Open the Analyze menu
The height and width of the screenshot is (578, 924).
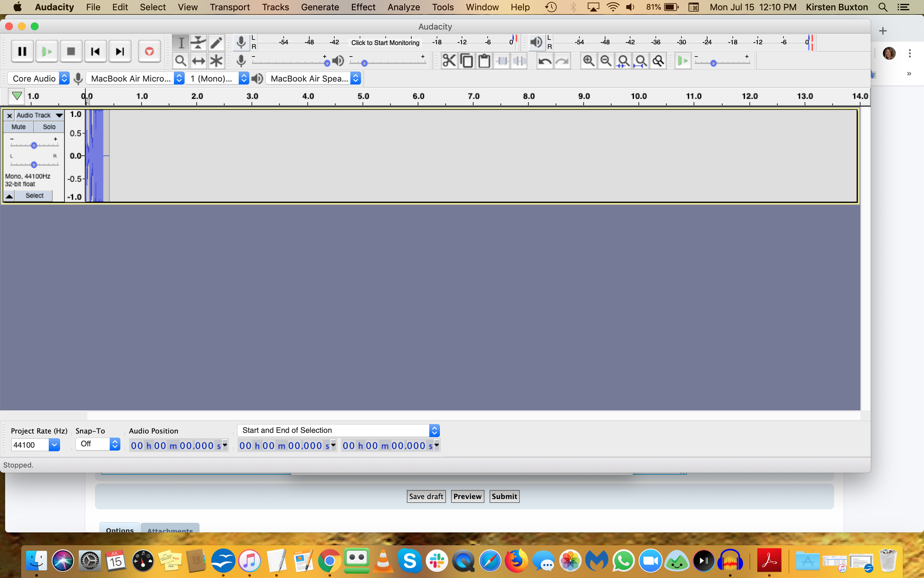[404, 7]
